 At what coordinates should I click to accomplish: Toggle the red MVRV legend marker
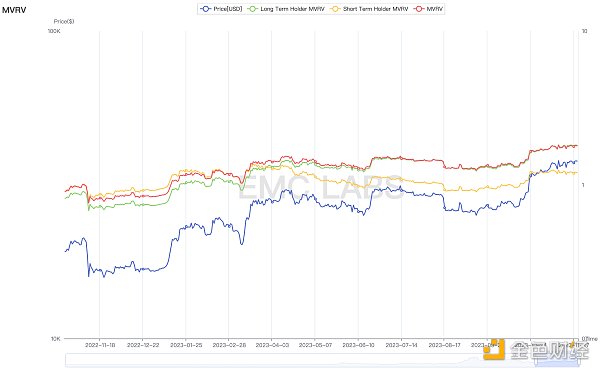click(x=419, y=8)
